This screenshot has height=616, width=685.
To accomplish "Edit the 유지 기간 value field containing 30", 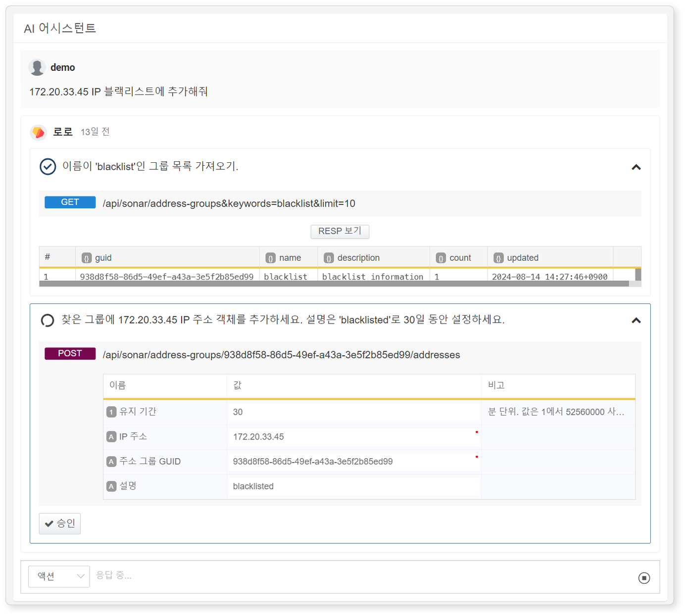I will click(x=353, y=412).
